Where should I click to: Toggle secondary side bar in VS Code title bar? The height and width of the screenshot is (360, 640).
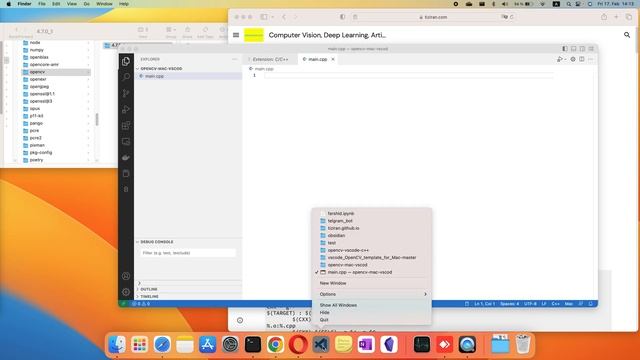[582, 49]
